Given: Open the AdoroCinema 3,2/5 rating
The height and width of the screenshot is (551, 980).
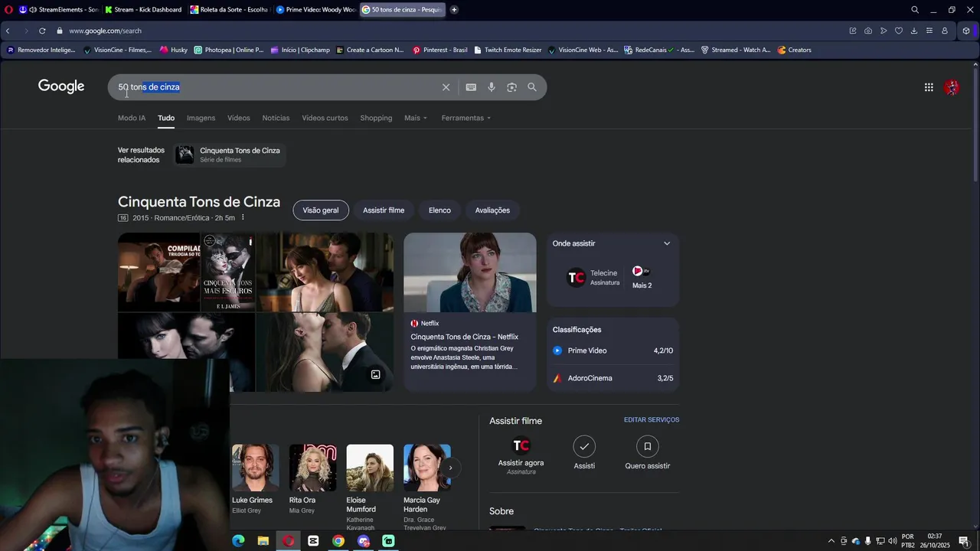Looking at the screenshot, I should 612,378.
